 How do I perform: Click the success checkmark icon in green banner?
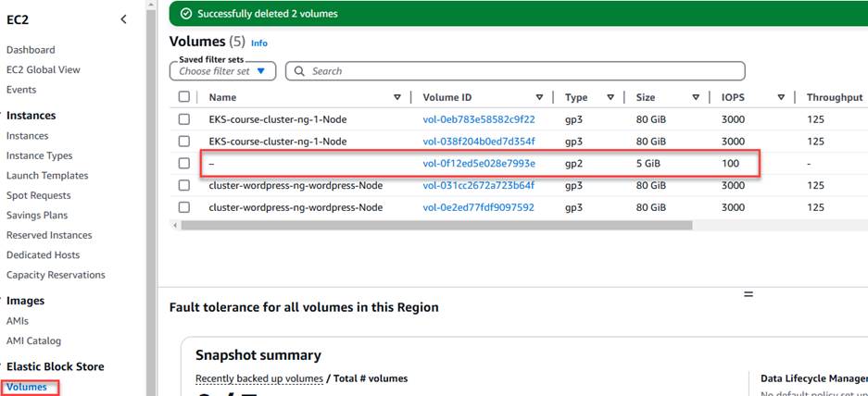(x=186, y=13)
